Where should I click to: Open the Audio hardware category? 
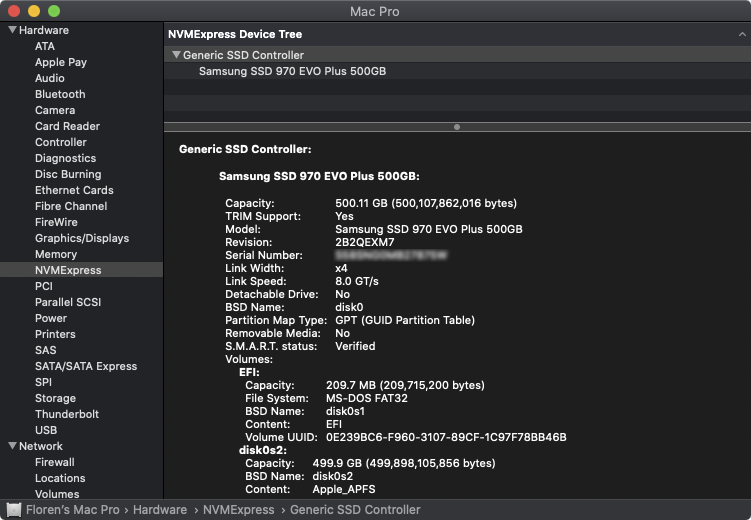coord(49,78)
